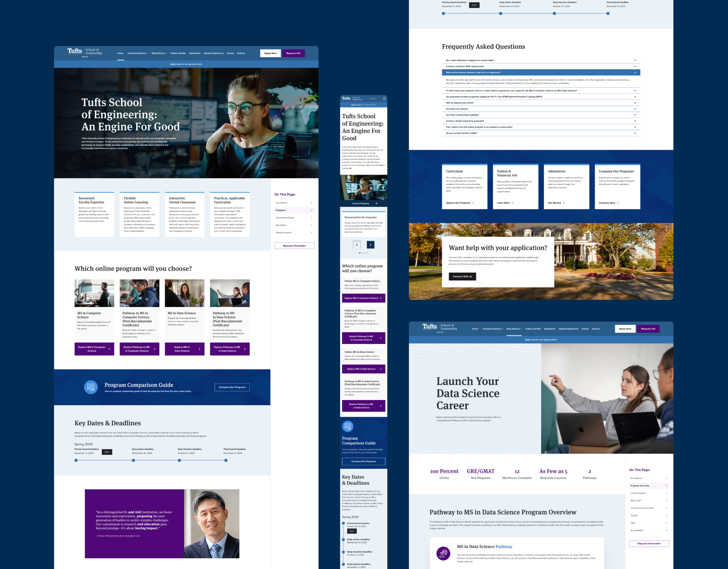The image size is (728, 569).
Task: Go to the previous mobile carousel card
Action: [357, 245]
